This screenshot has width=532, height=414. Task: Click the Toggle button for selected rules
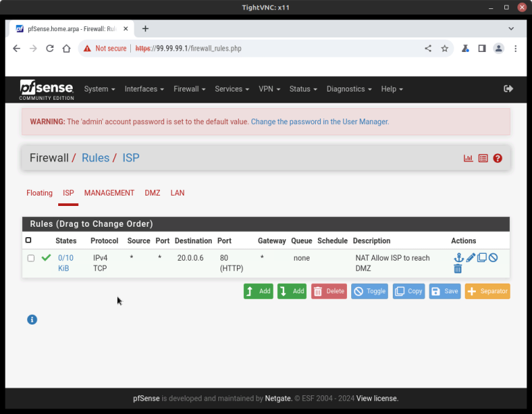click(369, 291)
